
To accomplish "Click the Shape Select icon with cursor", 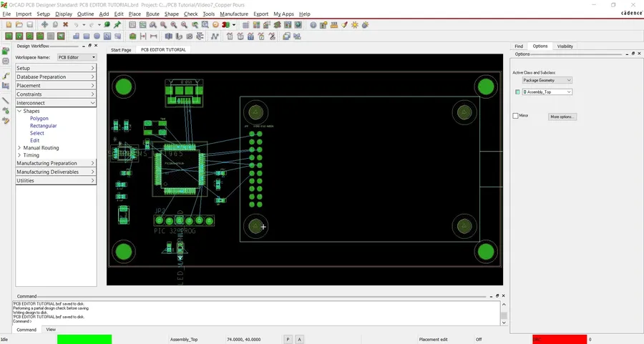I will coord(107,36).
